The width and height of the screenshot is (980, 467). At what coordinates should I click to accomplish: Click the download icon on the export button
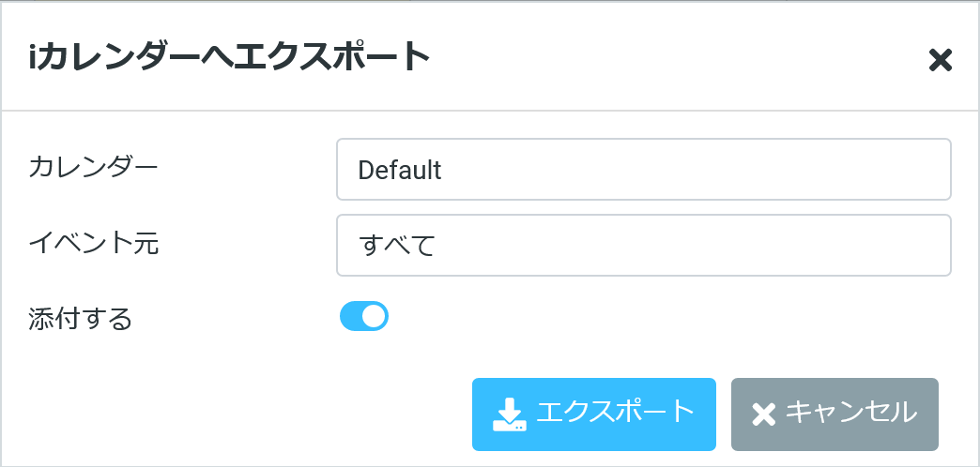click(509, 414)
